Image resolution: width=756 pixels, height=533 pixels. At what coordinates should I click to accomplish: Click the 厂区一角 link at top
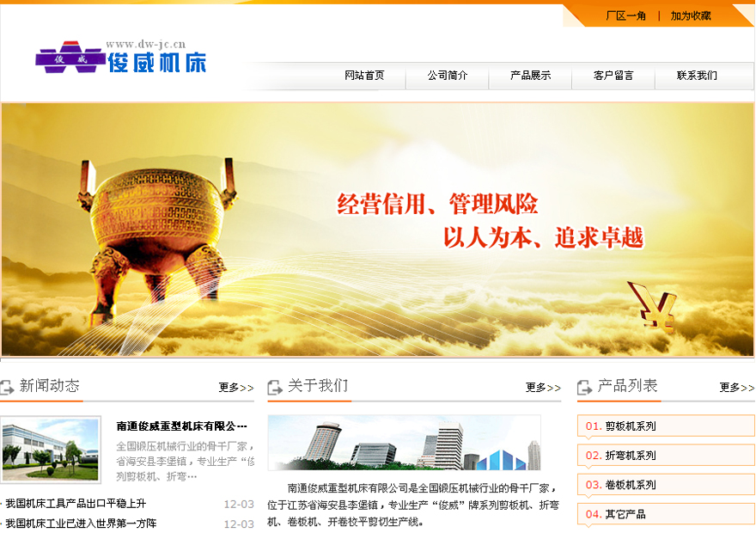(x=625, y=15)
